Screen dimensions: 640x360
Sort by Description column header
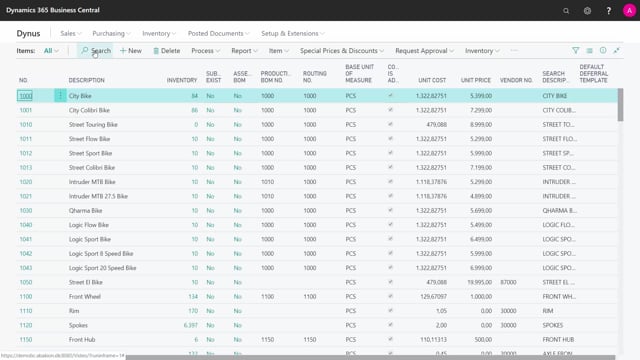87,80
